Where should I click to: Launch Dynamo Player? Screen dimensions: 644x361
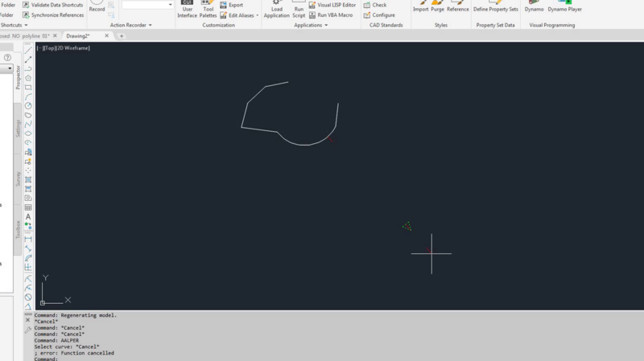tap(564, 6)
